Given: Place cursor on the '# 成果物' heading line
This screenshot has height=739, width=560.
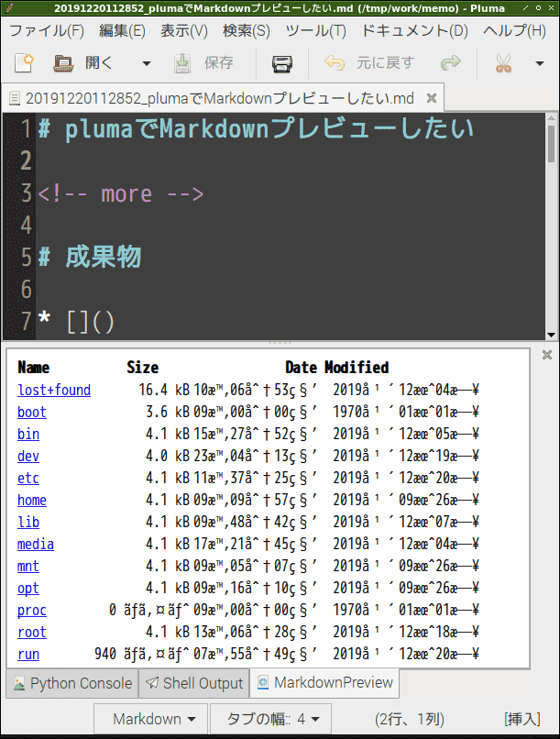Looking at the screenshot, I should pos(90,258).
